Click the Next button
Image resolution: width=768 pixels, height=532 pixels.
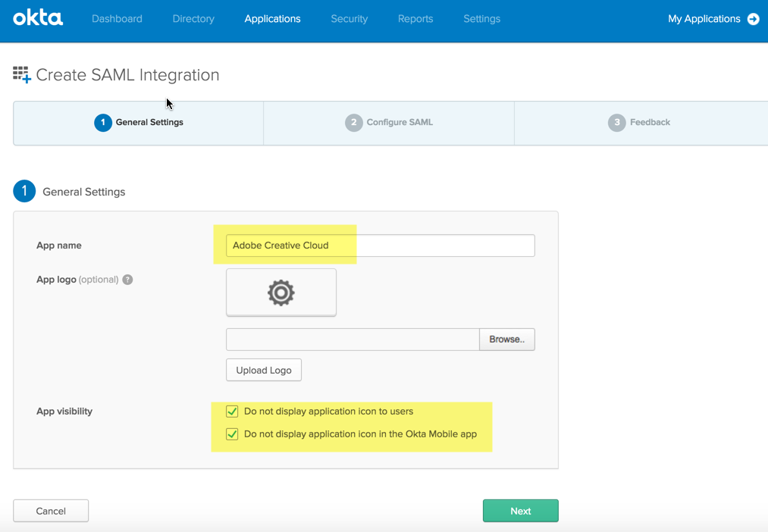pos(520,510)
